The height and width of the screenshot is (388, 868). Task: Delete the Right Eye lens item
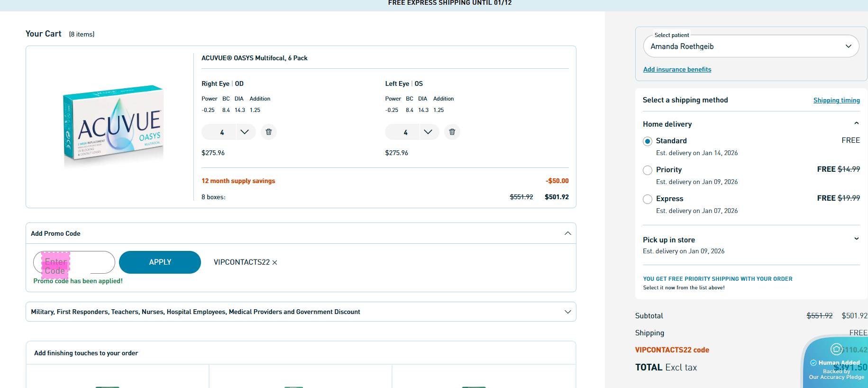(268, 132)
